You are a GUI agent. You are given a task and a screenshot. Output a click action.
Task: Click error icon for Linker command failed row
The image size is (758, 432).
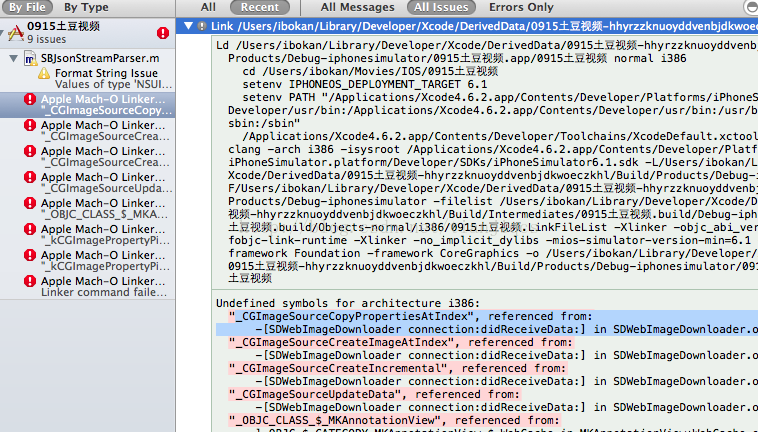[x=30, y=282]
